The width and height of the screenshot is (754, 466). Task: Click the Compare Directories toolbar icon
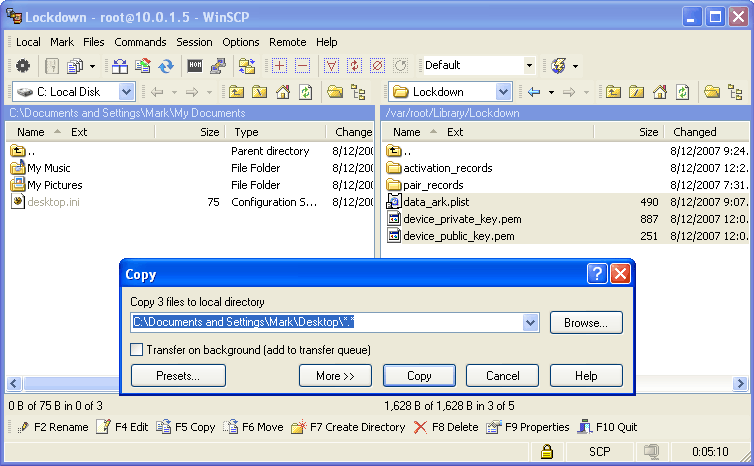click(120, 65)
